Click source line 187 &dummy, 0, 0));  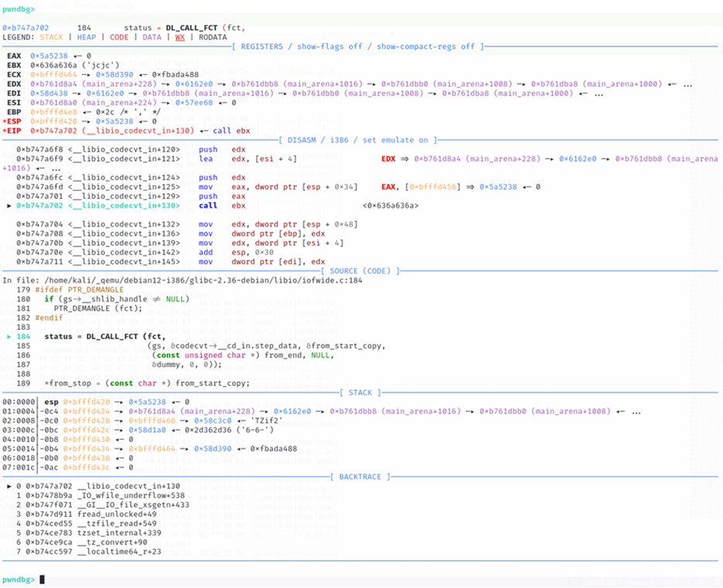pyautogui.click(x=119, y=365)
